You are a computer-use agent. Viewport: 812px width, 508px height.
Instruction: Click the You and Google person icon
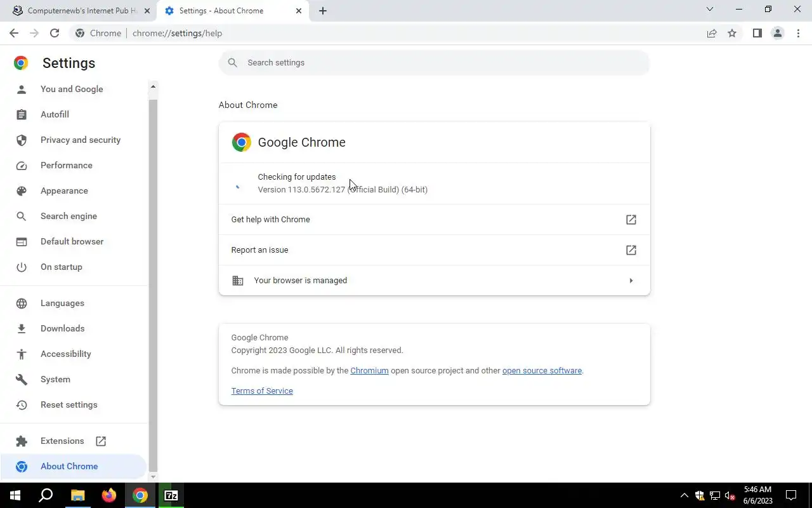22,89
